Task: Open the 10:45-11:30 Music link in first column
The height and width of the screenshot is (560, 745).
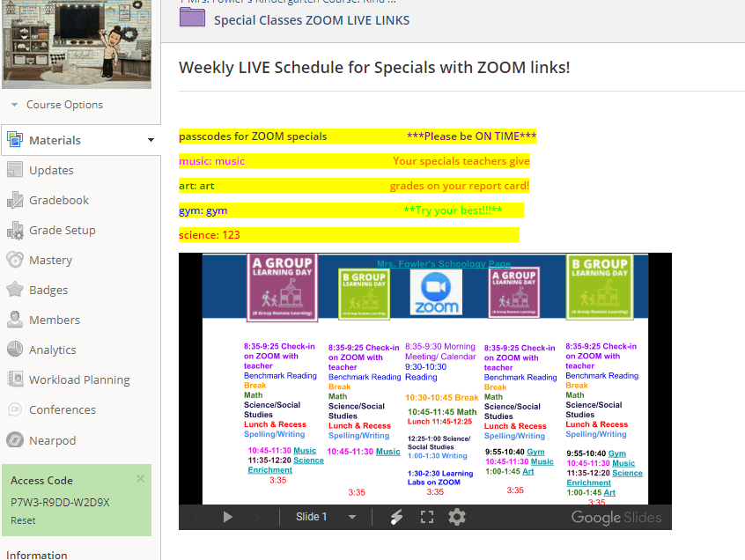Action: [x=305, y=450]
